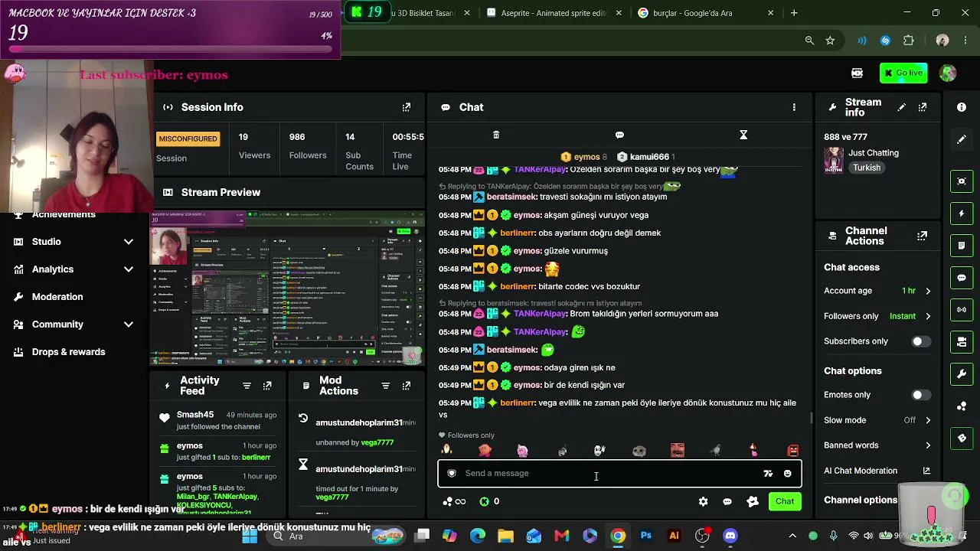Toggle the mod actions note icon in sidebar
Viewport: 980px width, 551px height.
click(962, 246)
